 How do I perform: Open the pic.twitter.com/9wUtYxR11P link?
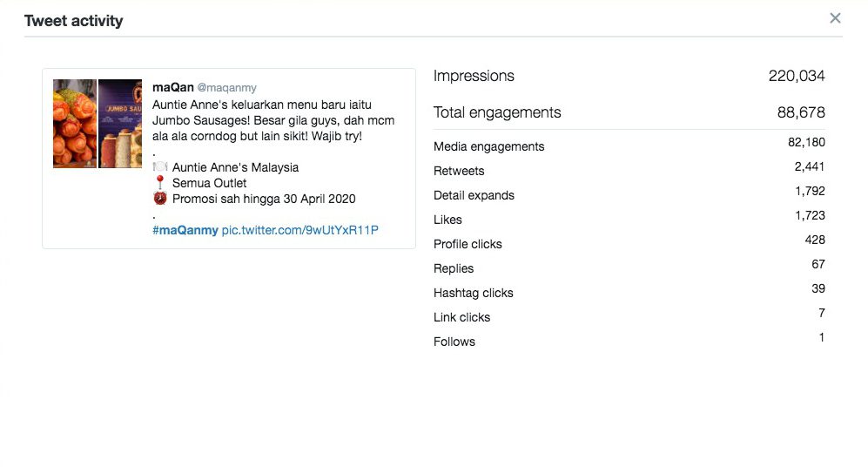coord(300,230)
